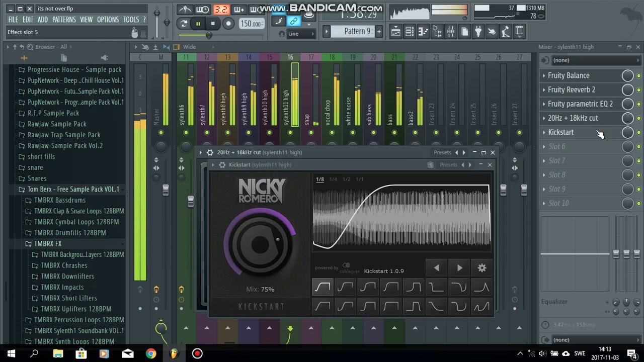This screenshot has height=362, width=644.
Task: Click the record button
Action: pos(228,24)
